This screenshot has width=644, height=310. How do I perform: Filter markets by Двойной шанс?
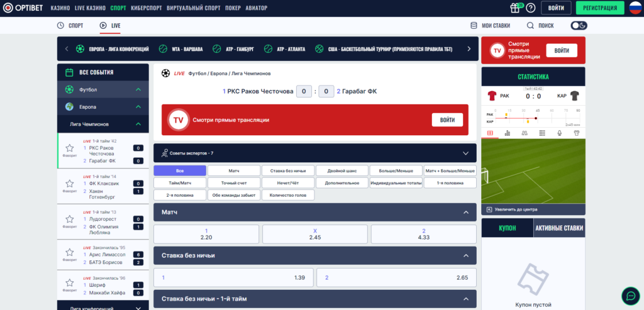pos(342,170)
